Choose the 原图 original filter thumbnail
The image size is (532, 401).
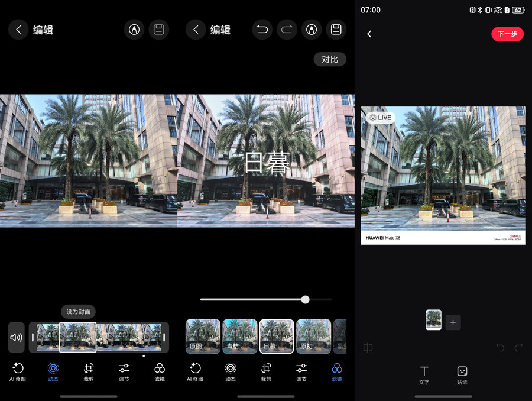point(203,336)
